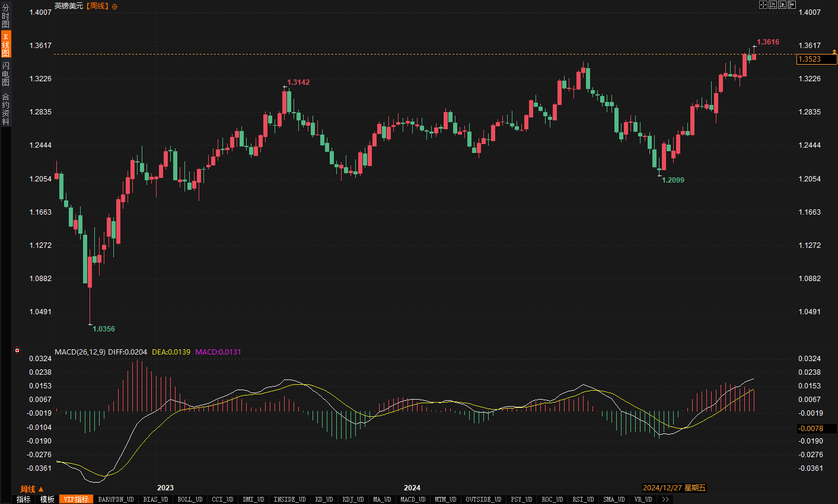Select the 模板 bottom tab
The height and width of the screenshot is (504, 838).
click(47, 499)
